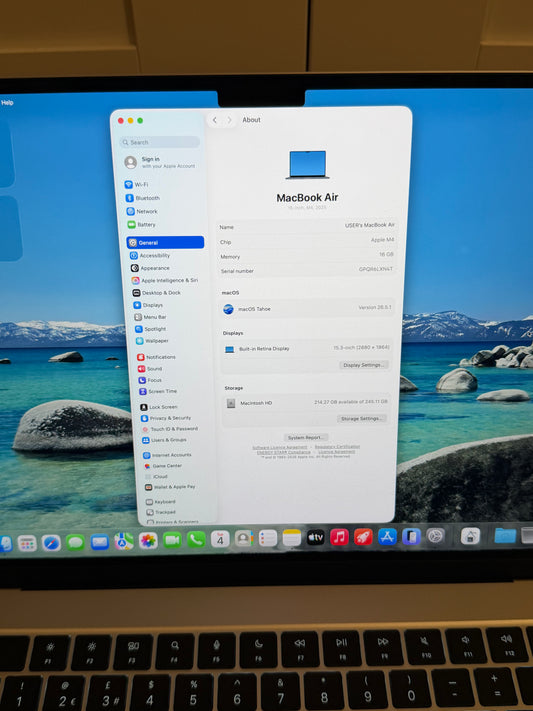Click the MacBook Air laptop image
Viewport: 533px width, 711px height.
[308, 165]
